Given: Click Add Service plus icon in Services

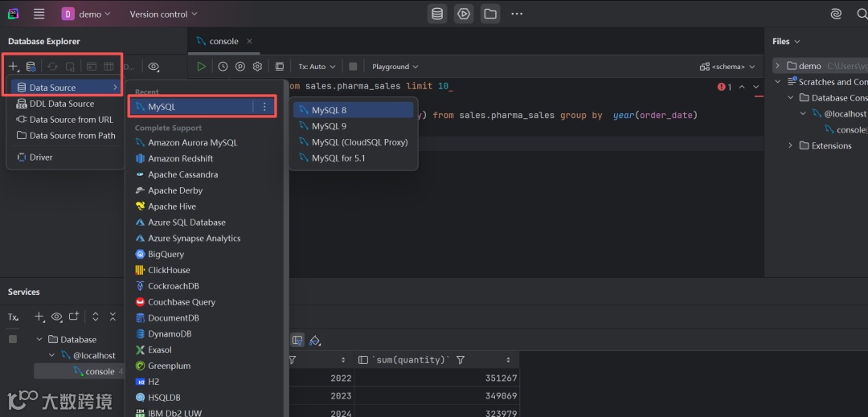Looking at the screenshot, I should (x=39, y=317).
